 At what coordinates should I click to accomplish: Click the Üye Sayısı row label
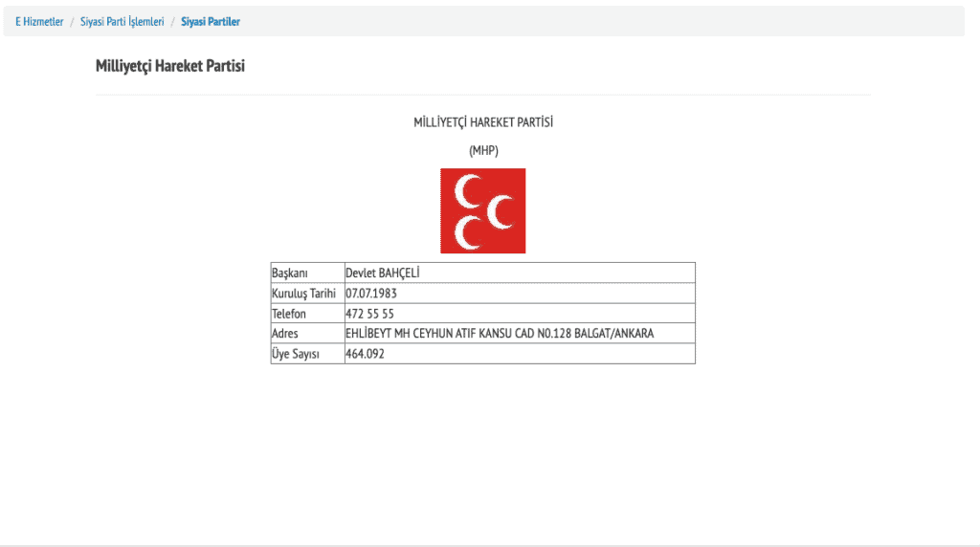point(295,354)
